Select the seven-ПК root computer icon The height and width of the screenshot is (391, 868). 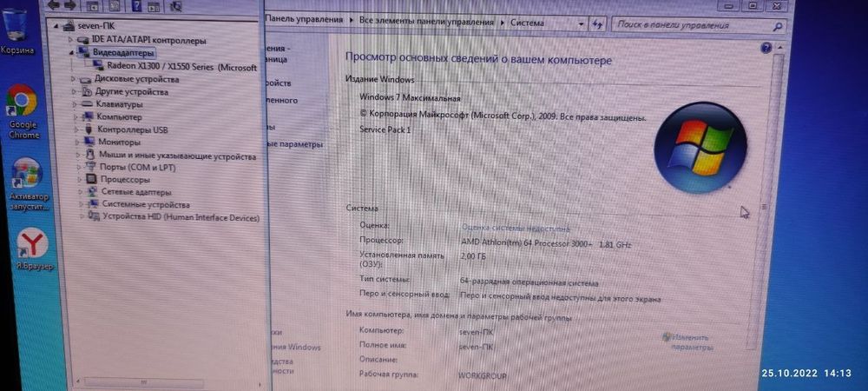pyautogui.click(x=68, y=26)
